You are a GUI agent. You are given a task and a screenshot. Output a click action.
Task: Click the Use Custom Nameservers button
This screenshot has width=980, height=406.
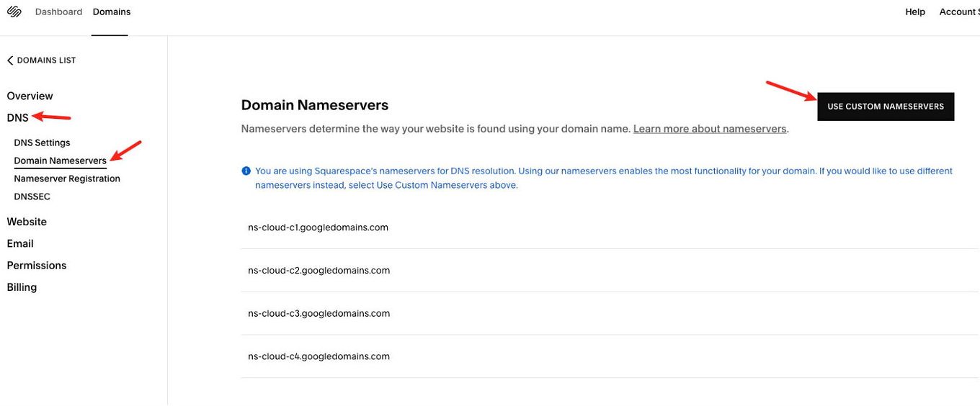886,107
